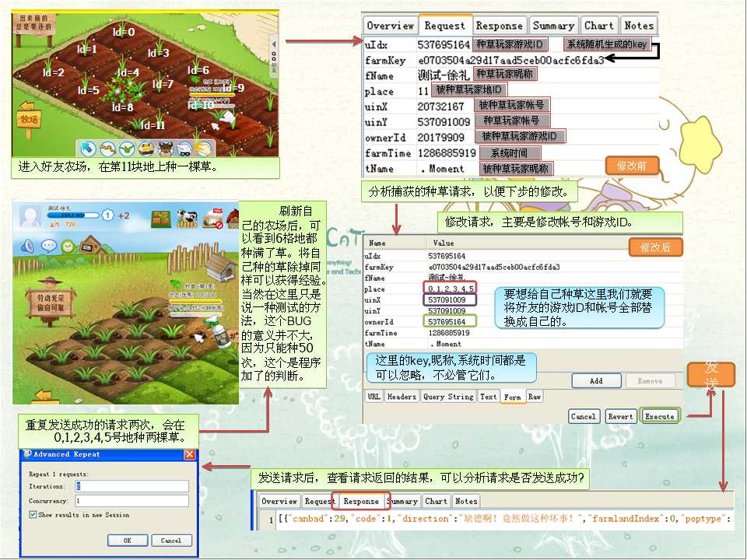The image size is (747, 560).
Task: Click the Execute button
Action: [x=659, y=417]
